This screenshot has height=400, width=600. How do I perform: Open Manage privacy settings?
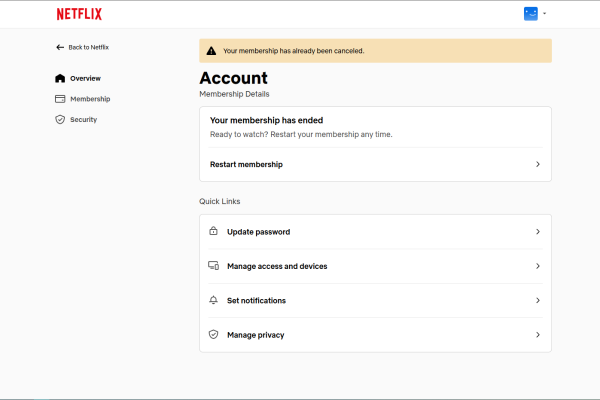(x=375, y=335)
